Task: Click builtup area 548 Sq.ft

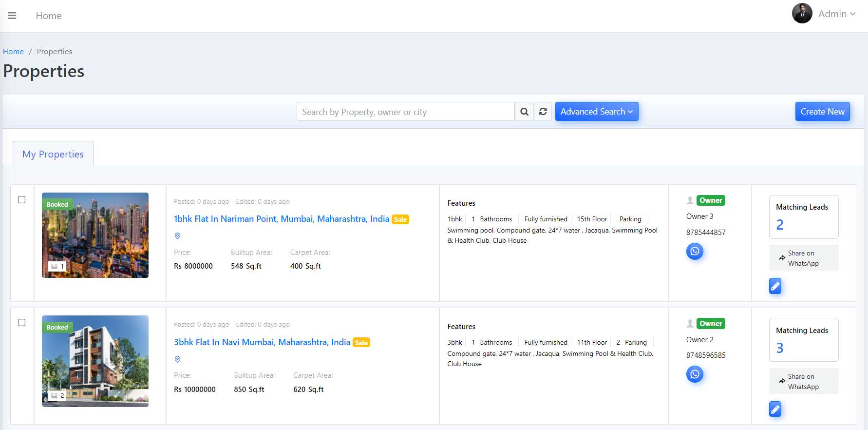Action: pos(246,266)
